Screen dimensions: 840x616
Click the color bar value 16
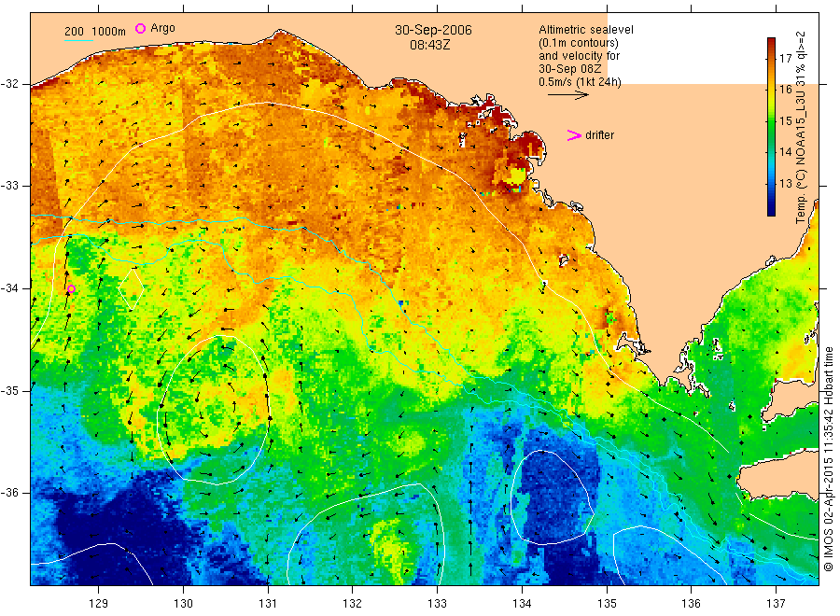[785, 90]
